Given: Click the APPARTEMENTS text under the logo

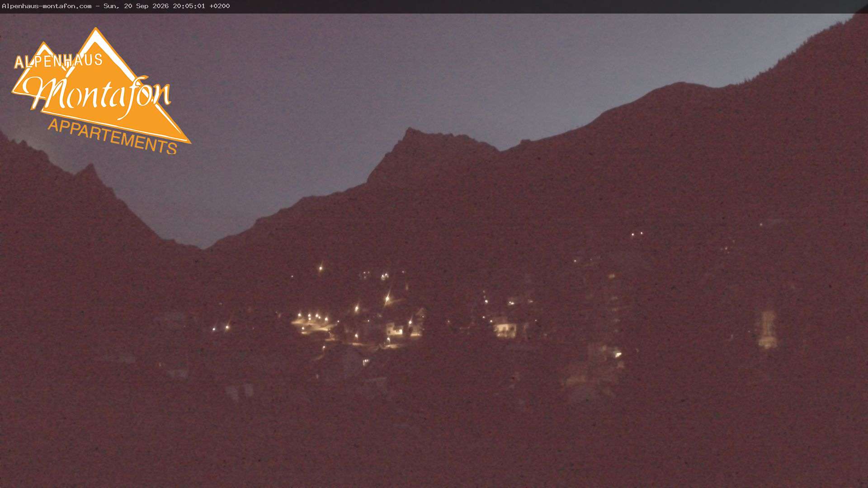Looking at the screenshot, I should click(x=112, y=136).
